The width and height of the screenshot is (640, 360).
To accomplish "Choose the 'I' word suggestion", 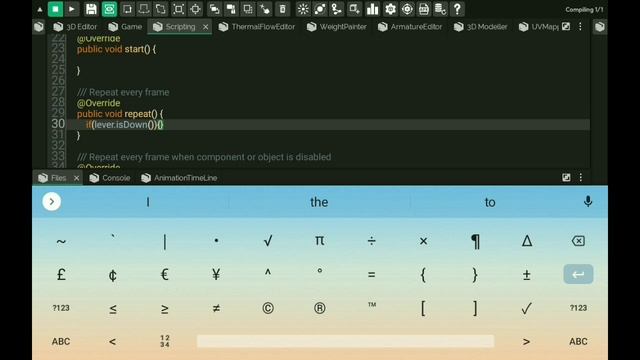I will point(148,202).
